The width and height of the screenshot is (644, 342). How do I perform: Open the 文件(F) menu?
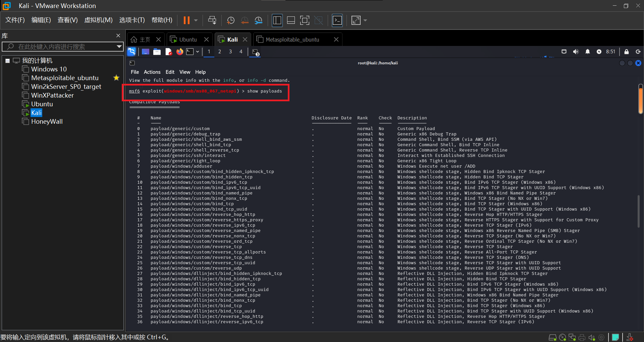[15, 20]
